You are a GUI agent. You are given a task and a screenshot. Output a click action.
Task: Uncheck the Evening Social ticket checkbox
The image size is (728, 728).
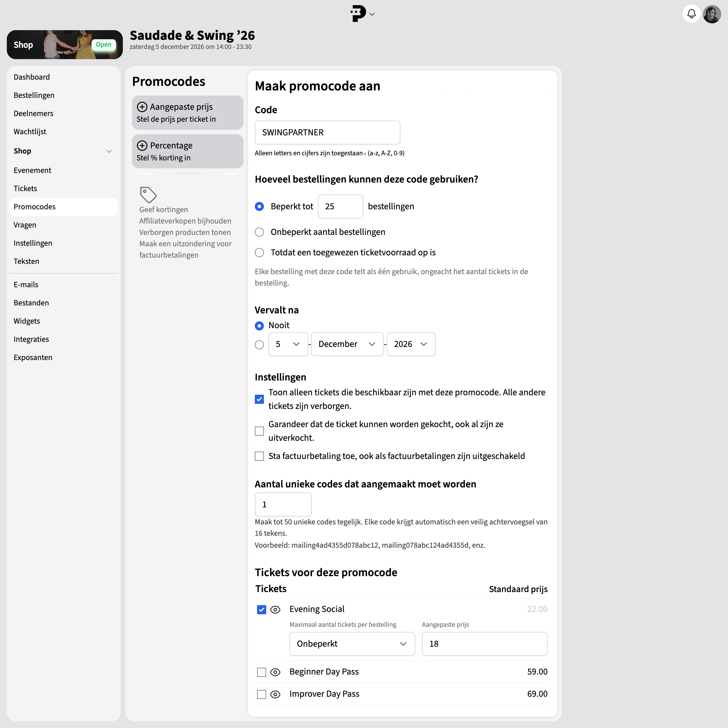click(x=262, y=610)
